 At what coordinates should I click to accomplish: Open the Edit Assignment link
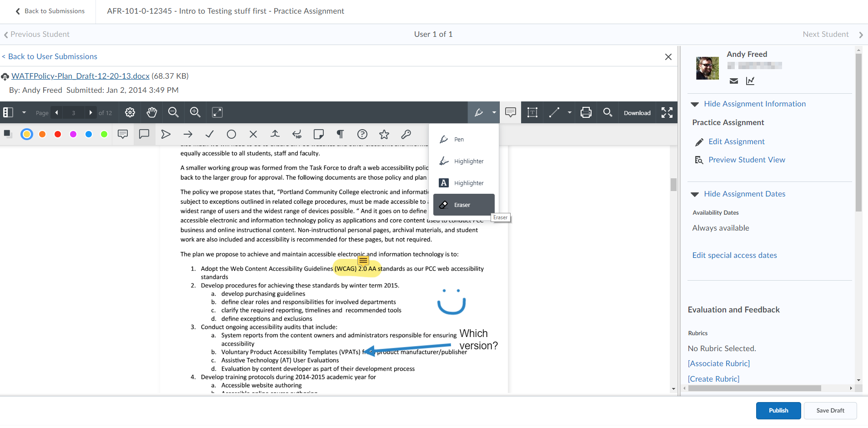(x=736, y=141)
